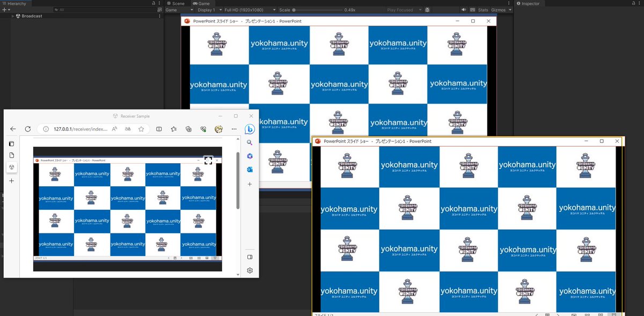644x316 pixels.
Task: Open the Display 1 dropdown in Game view
Action: 207,9
